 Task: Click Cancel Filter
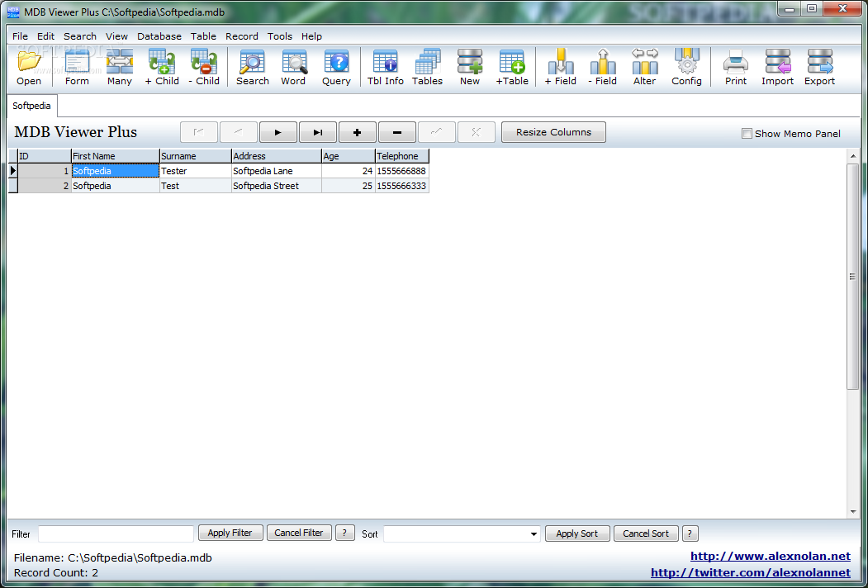point(299,533)
